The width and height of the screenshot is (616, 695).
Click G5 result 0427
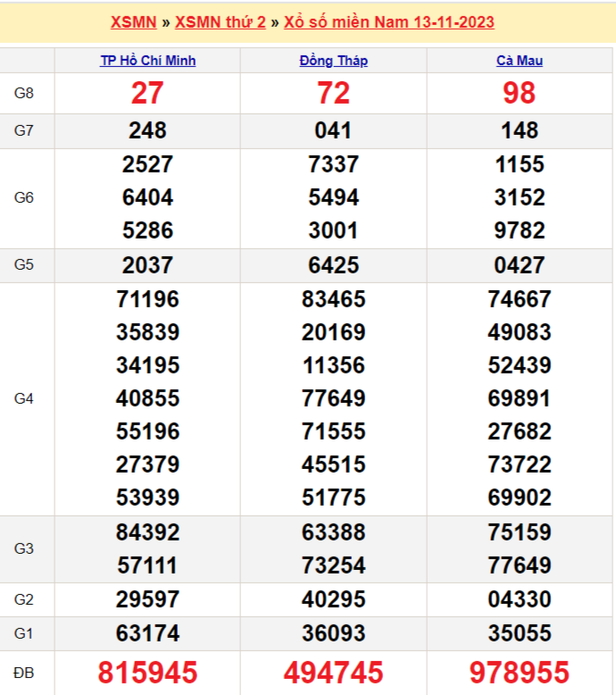[x=520, y=265]
